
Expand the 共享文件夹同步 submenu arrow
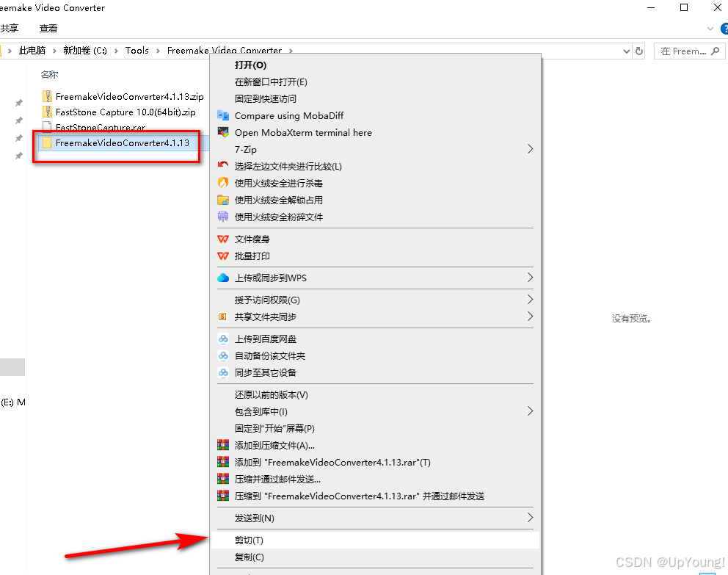pos(530,317)
